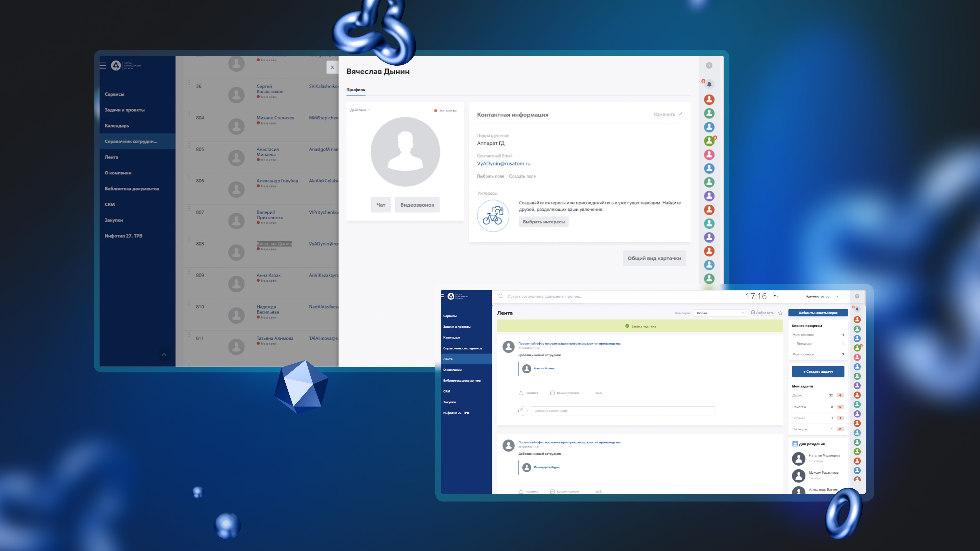This screenshot has height=551, width=980.
Task: Click the Видеозвонок button
Action: click(x=417, y=205)
